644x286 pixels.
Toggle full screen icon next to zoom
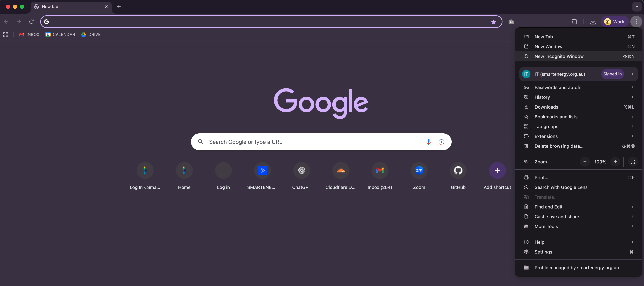coord(633,162)
